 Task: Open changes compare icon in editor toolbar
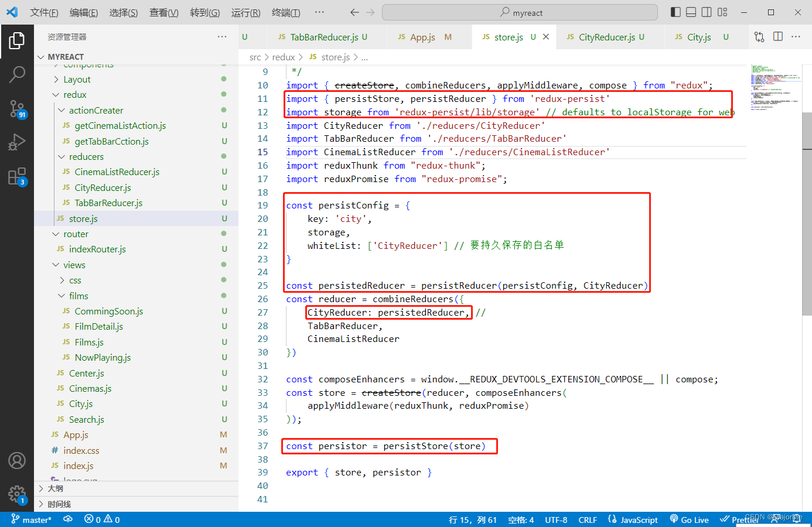point(759,37)
